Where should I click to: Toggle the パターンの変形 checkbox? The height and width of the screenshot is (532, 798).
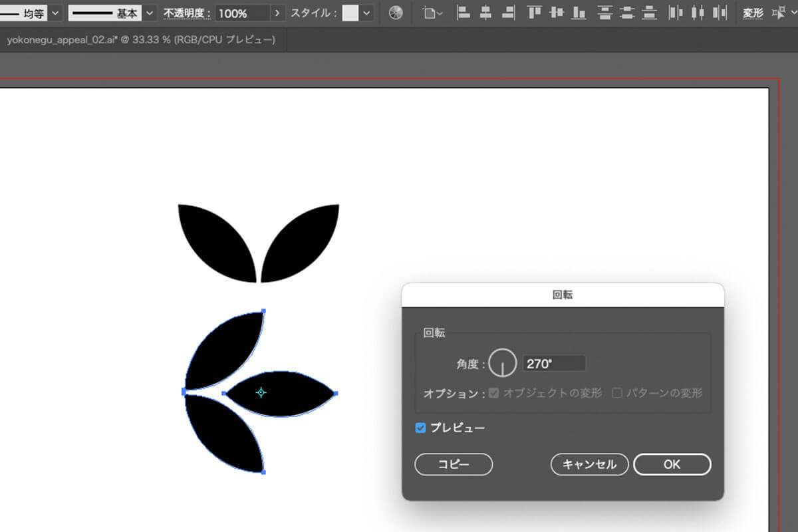(x=616, y=393)
